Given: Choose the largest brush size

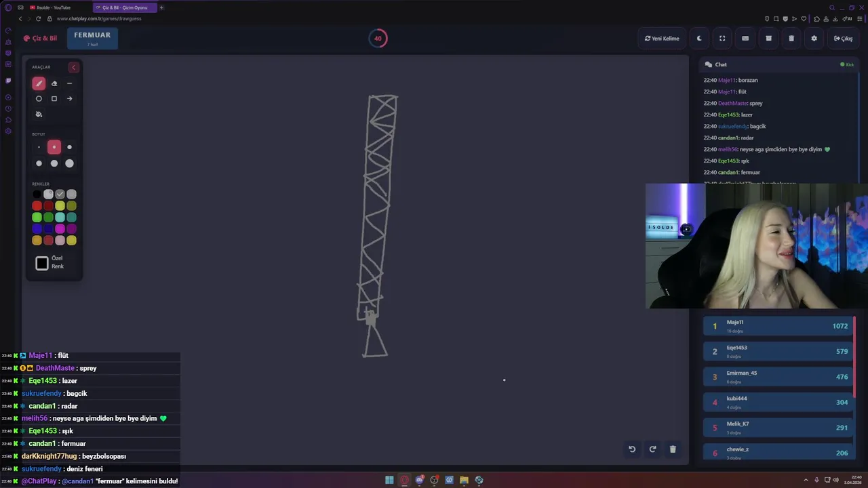Looking at the screenshot, I should pyautogui.click(x=69, y=163).
